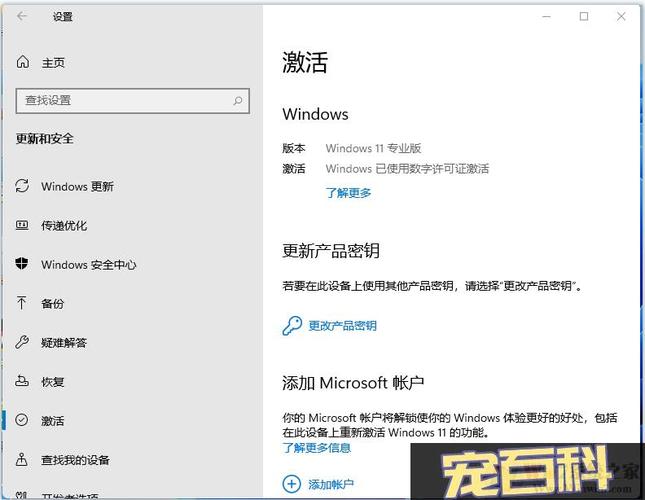Click the Windows 11 专业版 edition text

[x=374, y=148]
